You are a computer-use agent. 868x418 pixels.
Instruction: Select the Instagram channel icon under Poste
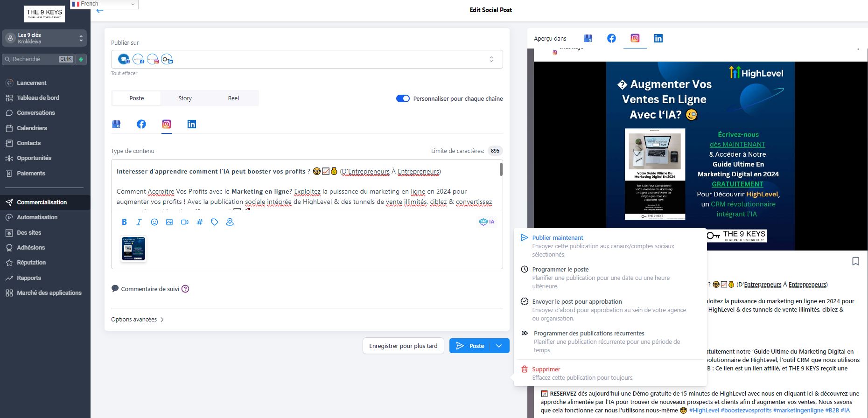[x=167, y=124]
